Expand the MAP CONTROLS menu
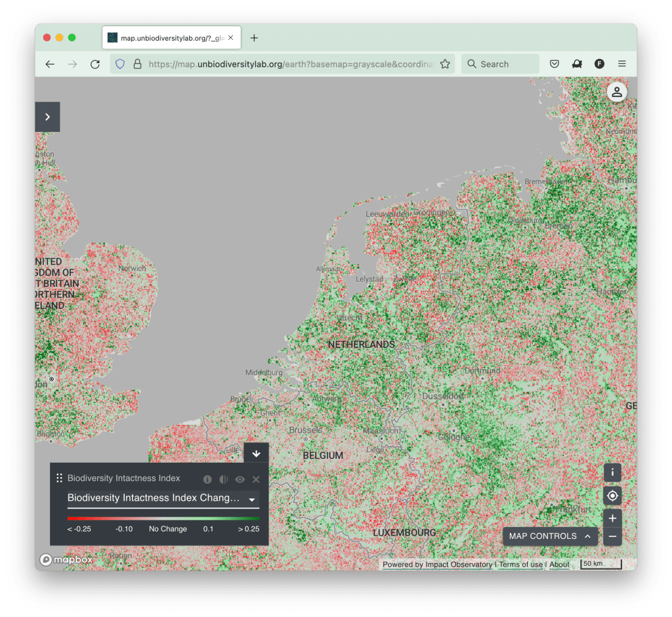Screen dimensions: 672x617 [x=550, y=536]
